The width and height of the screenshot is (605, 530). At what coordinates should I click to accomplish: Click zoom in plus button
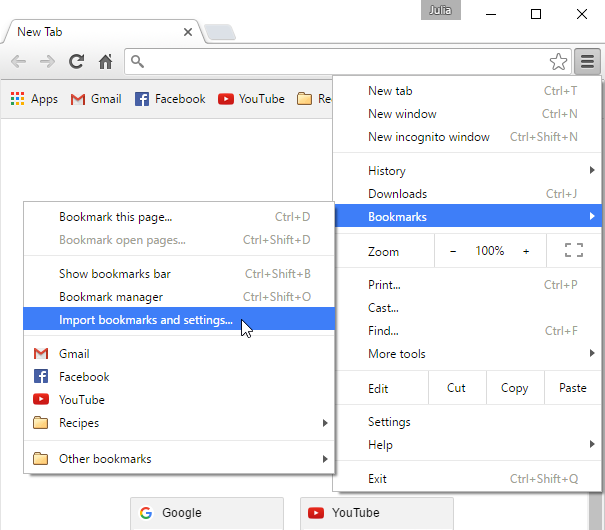[526, 251]
